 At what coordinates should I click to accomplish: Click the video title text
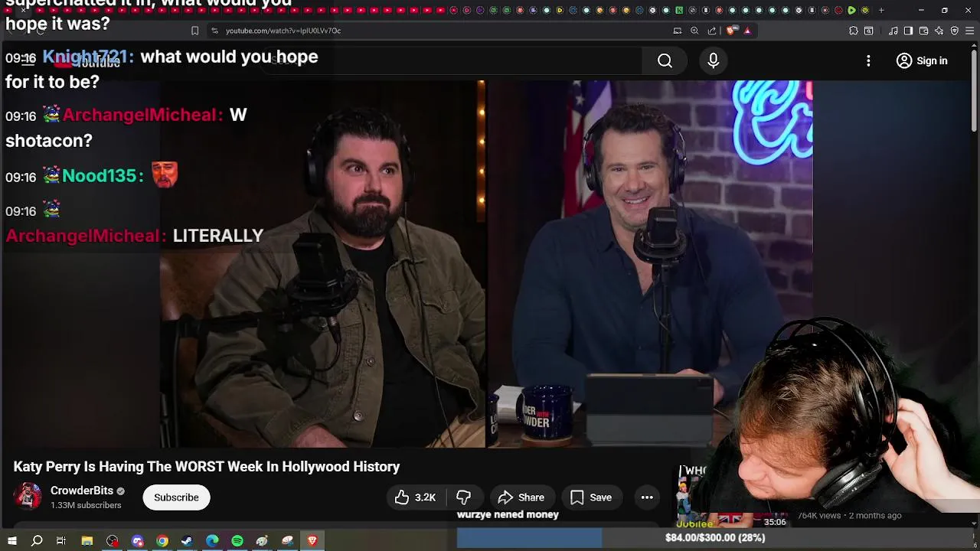click(207, 467)
